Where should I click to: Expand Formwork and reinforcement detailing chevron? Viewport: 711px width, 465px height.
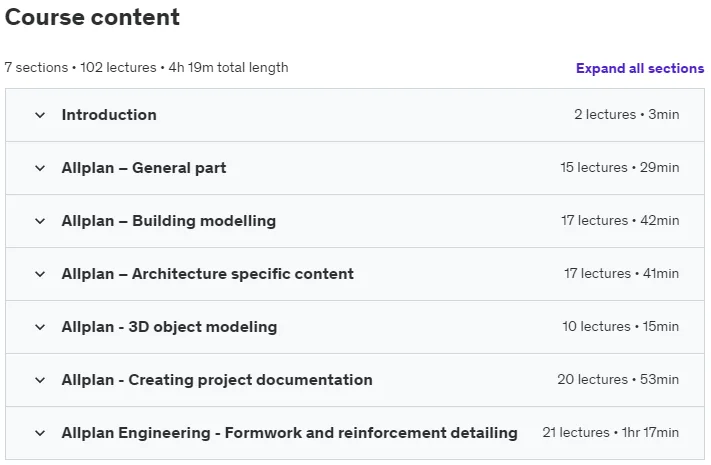pos(40,433)
